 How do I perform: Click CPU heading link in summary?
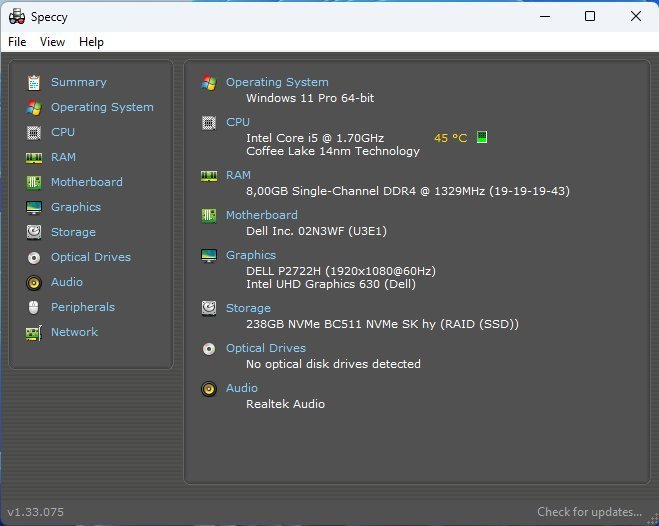click(237, 122)
